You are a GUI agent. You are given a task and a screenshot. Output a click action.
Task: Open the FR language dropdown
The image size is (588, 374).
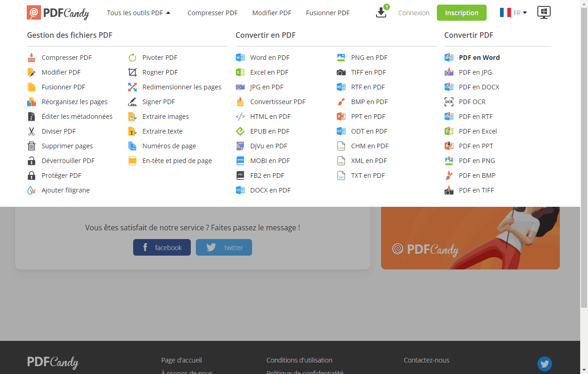click(x=513, y=13)
